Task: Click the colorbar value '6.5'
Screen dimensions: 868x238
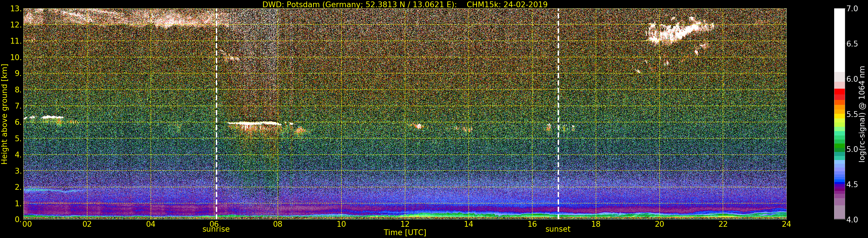Action: [x=852, y=44]
